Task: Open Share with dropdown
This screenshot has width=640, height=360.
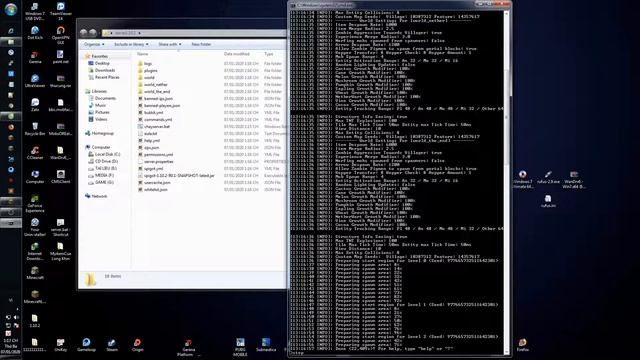Action: 169,44
